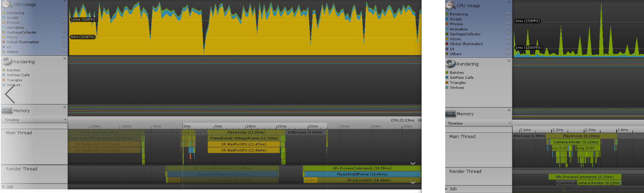Image resolution: width=644 pixels, height=193 pixels.
Task: Select PlayerEndOfFrame (18.49ms) sample in Render Thread
Action: pos(362,174)
